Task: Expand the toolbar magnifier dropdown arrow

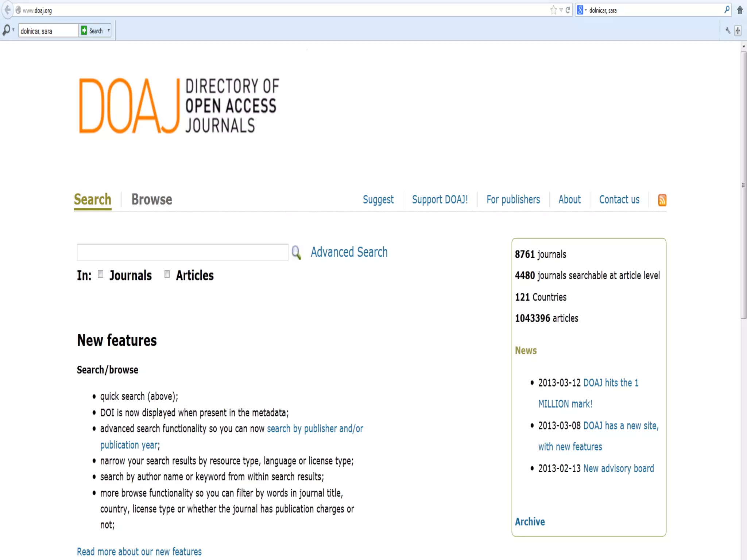Action: coord(13,30)
